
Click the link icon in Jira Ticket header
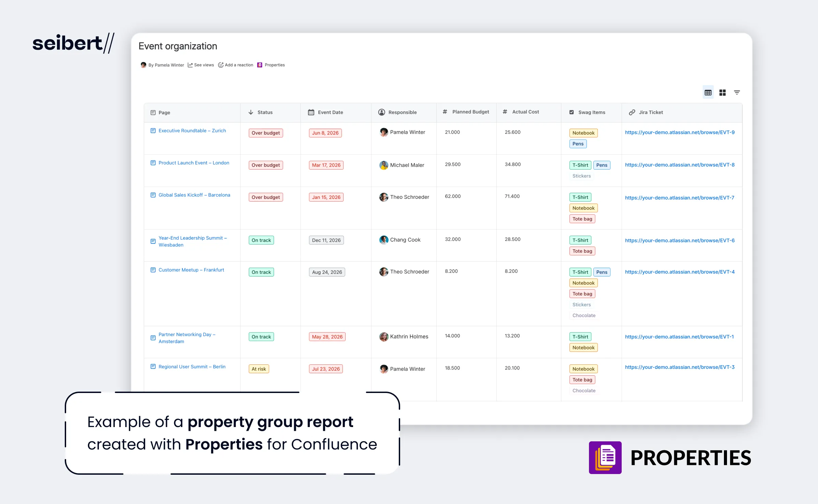point(632,112)
